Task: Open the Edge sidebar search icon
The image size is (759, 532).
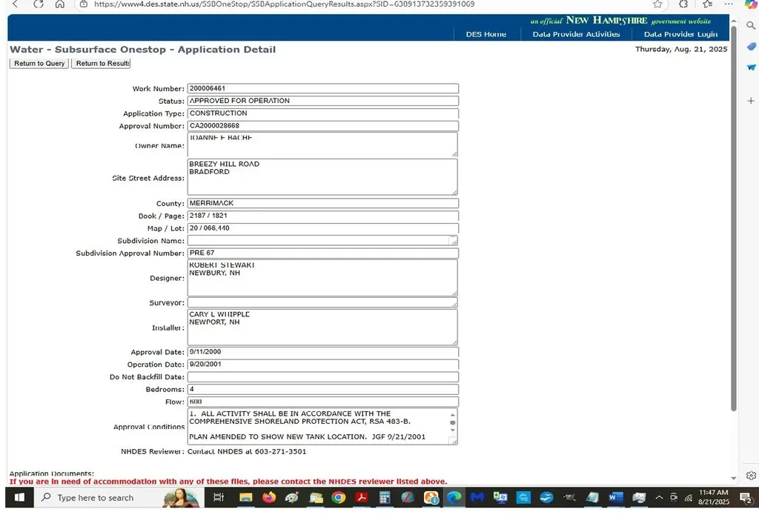Action: (x=751, y=25)
